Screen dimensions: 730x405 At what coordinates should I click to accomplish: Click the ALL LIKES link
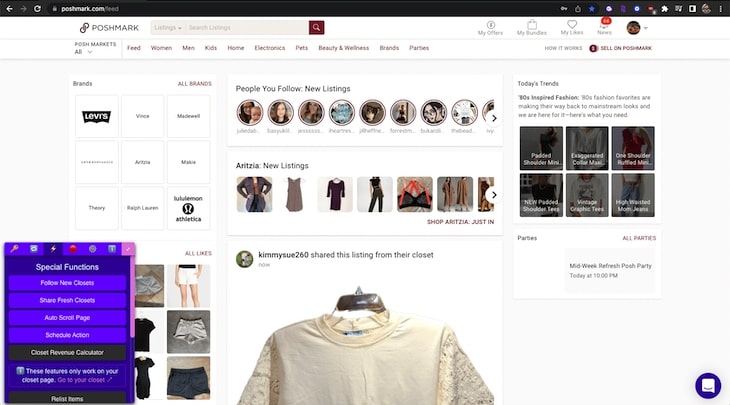198,253
